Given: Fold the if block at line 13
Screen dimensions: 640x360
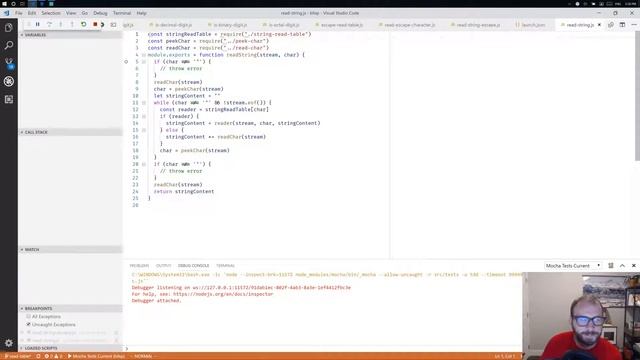Looking at the screenshot, I should click(144, 116).
